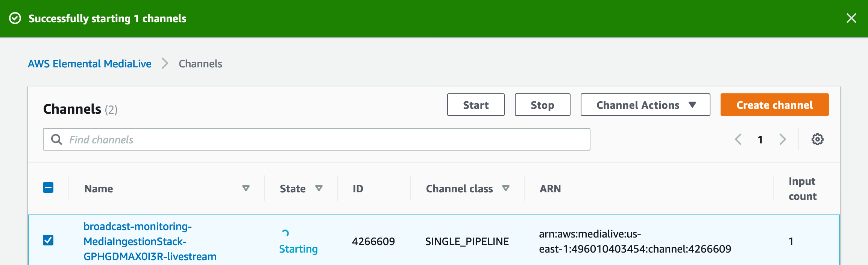
Task: Uncheck the broadcast-monitoring channel row checkbox
Action: coord(48,240)
